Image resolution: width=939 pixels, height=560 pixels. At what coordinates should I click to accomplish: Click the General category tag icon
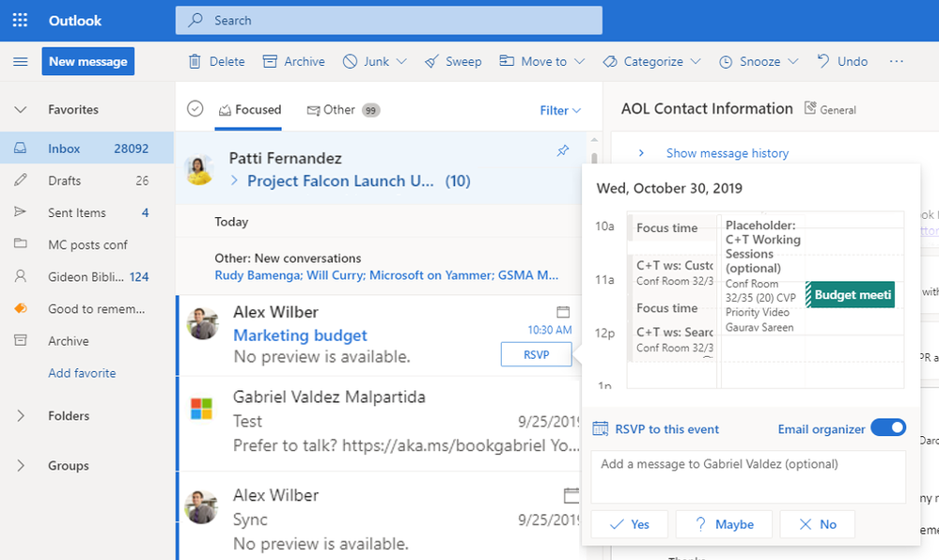click(810, 108)
